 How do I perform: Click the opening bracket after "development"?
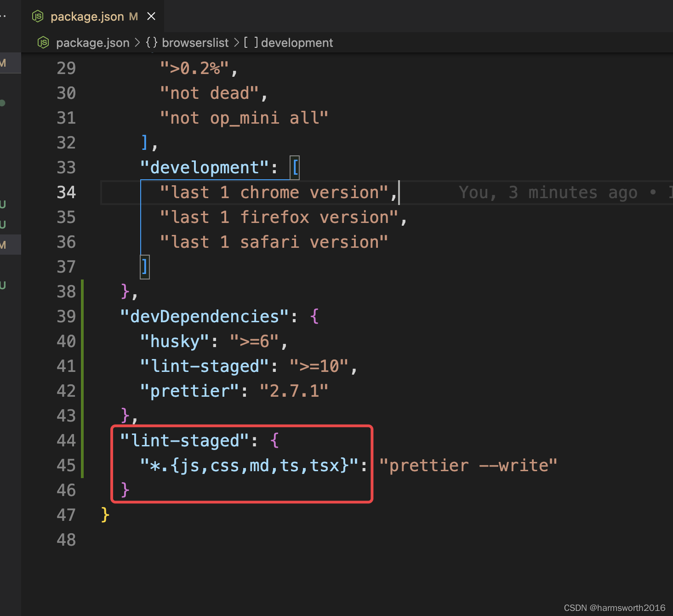295,168
